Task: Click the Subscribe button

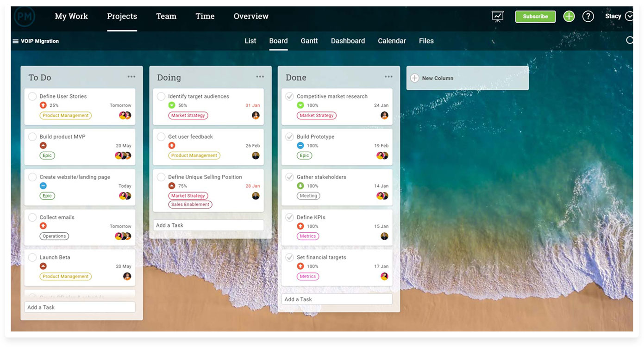Action: pos(535,17)
